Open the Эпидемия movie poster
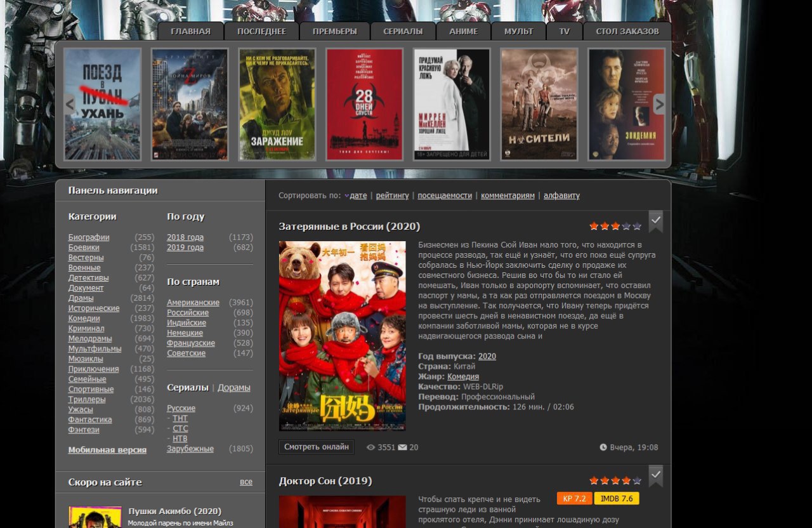Screen dimensions: 812x528 627,104
